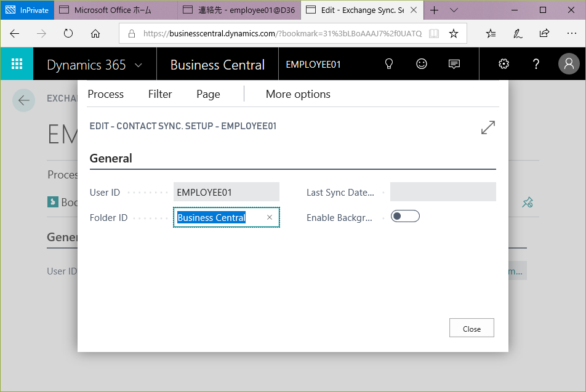Clear the Folder ID field using X
The width and height of the screenshot is (586, 392).
click(270, 217)
